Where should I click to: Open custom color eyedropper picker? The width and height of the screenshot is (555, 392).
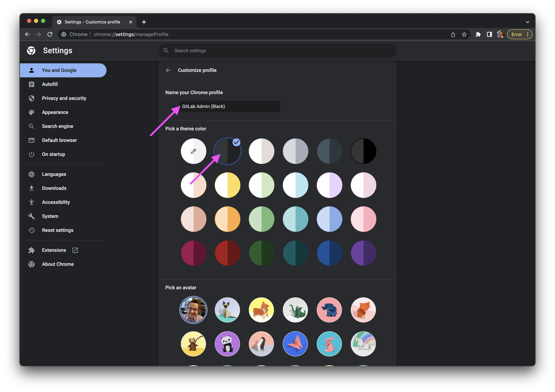pos(193,151)
